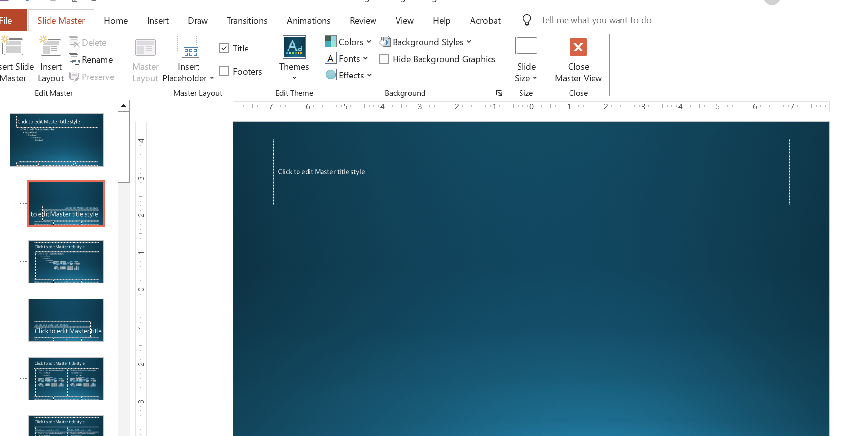The width and height of the screenshot is (868, 436).
Task: Click the Tell Me lightbulb icon
Action: (527, 20)
